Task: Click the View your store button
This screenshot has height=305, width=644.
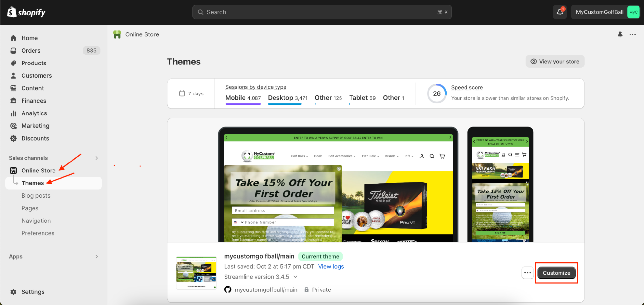Action: pyautogui.click(x=555, y=62)
